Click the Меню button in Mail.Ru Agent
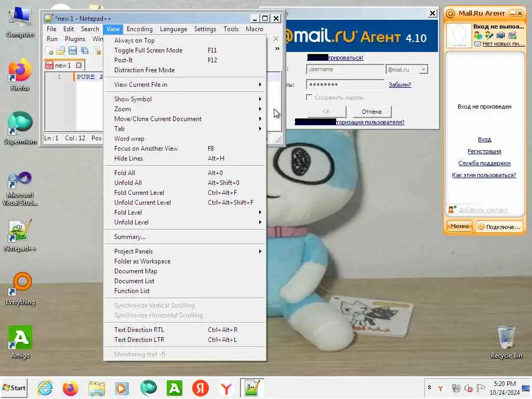The width and height of the screenshot is (532, 399). click(459, 227)
